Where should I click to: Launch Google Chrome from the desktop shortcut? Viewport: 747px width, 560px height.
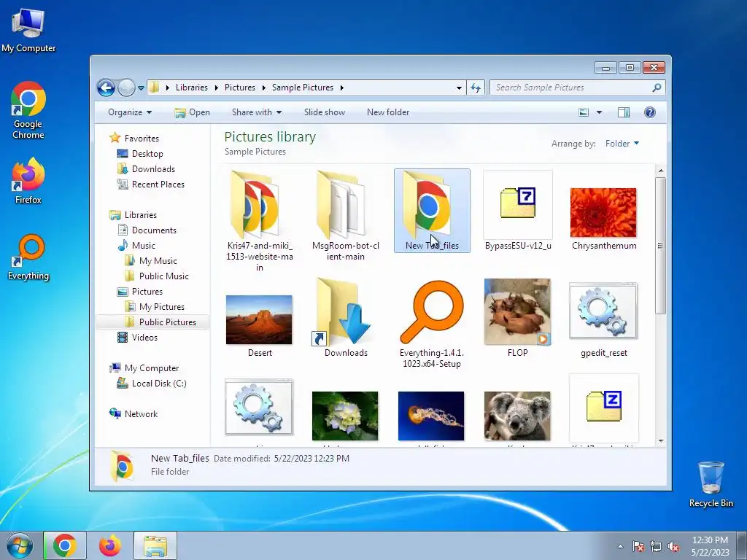coord(28,110)
